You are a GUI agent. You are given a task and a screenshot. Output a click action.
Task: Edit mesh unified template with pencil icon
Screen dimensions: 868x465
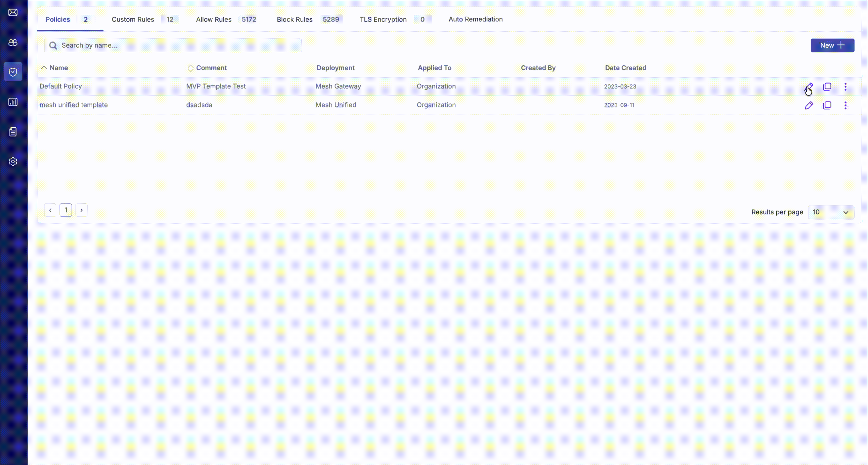[809, 105]
